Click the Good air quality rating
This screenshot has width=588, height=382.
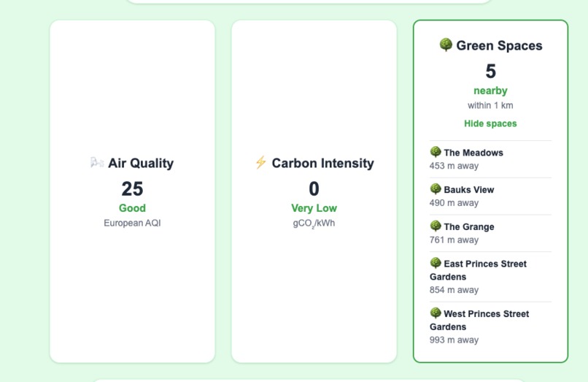132,208
